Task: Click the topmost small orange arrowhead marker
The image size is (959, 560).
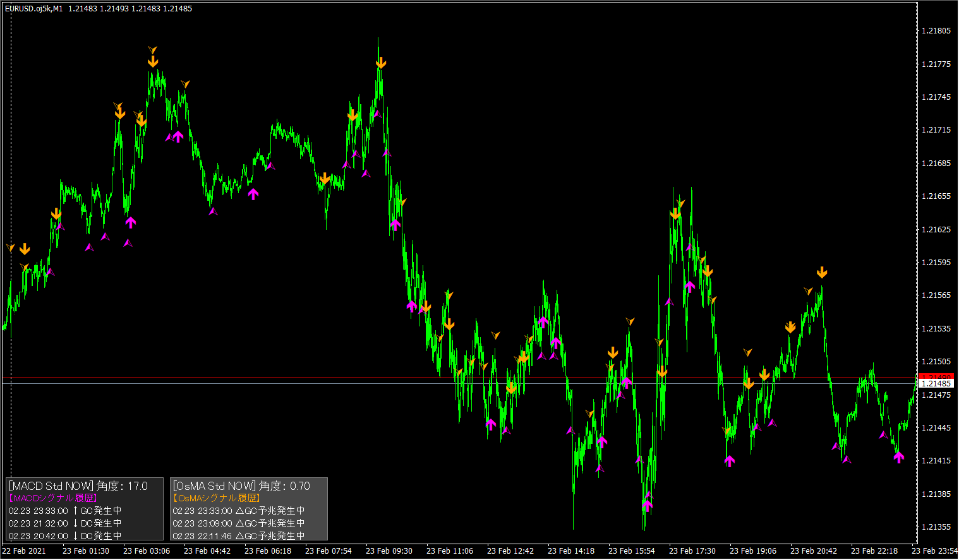Action: click(x=152, y=49)
